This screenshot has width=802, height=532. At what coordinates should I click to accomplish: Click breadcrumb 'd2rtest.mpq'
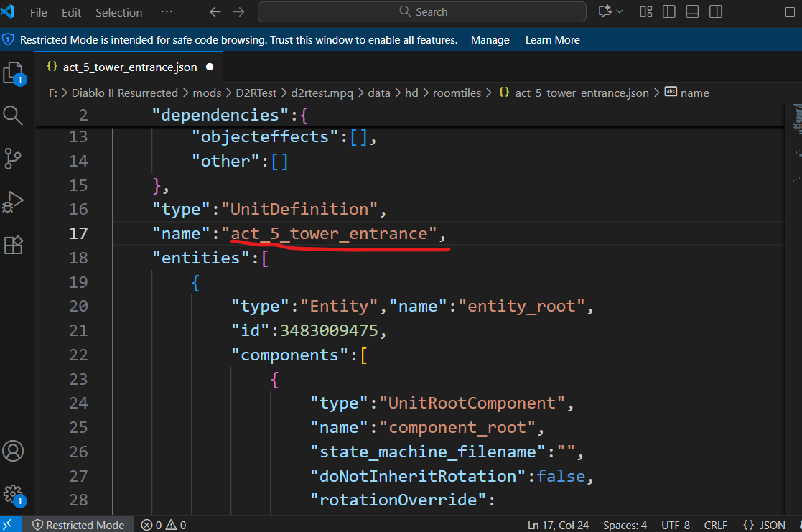(322, 93)
